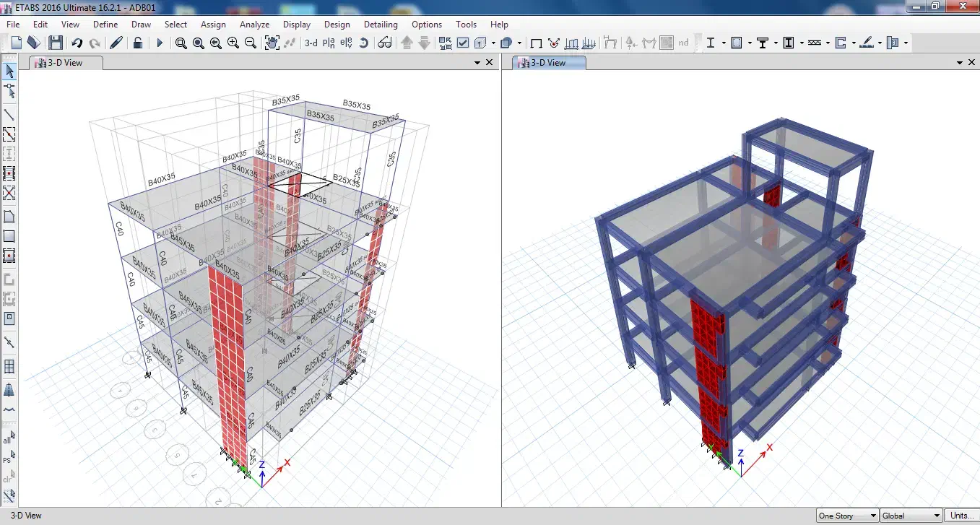980x525 pixels.
Task: Click the Plan view toolbar icon
Action: pyautogui.click(x=329, y=43)
